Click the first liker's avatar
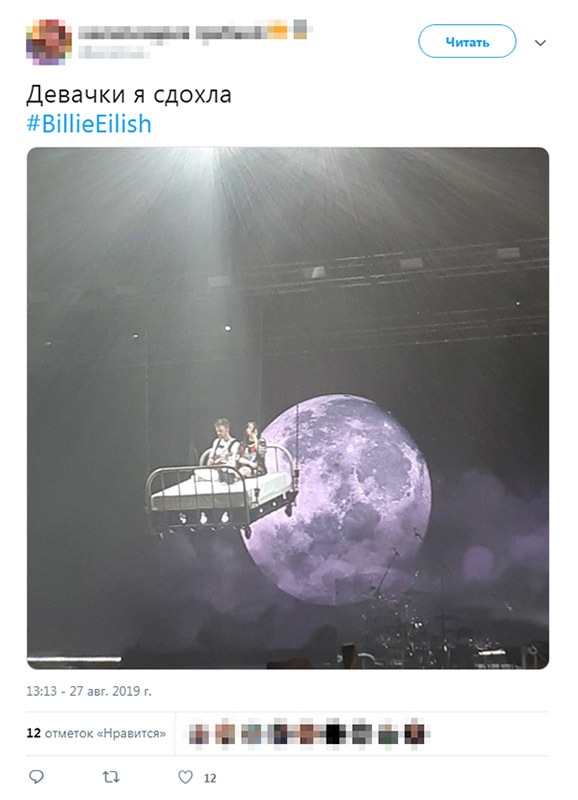 click(x=199, y=734)
